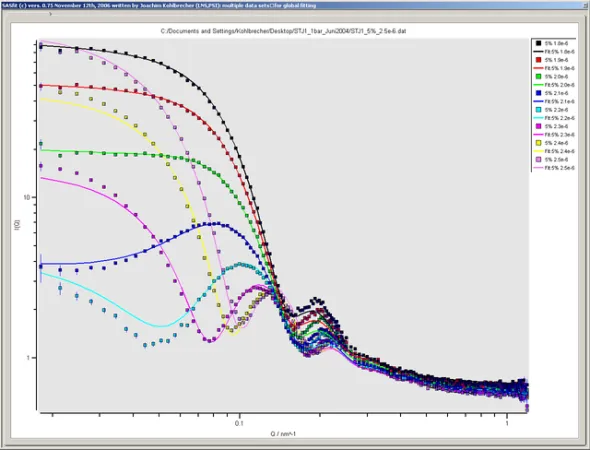Click the plot title with the .dat file path
This screenshot has height=450, width=590.
click(283, 31)
